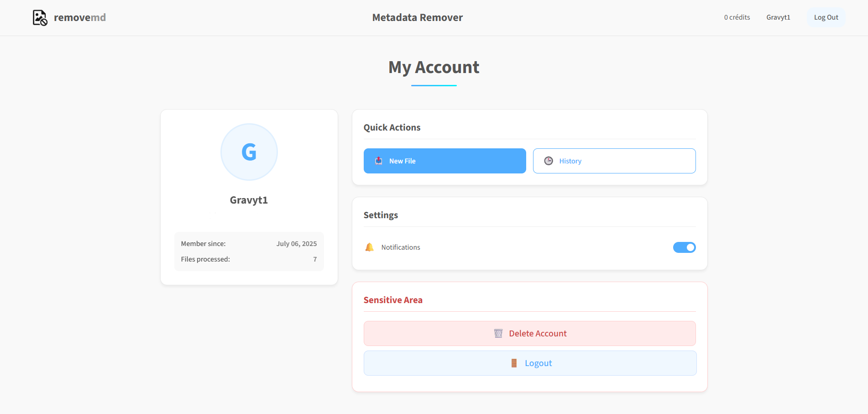Click the Files processed: label

point(205,259)
